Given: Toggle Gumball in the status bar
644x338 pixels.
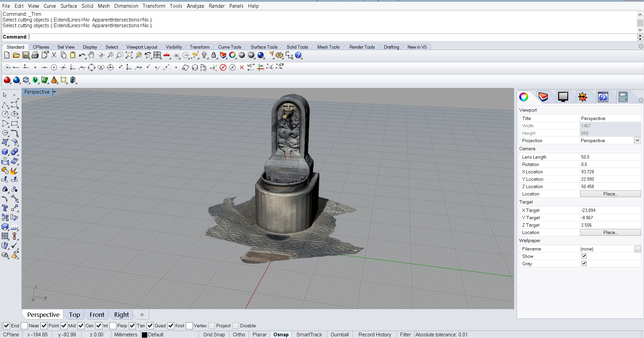Looking at the screenshot, I should click(x=339, y=334).
